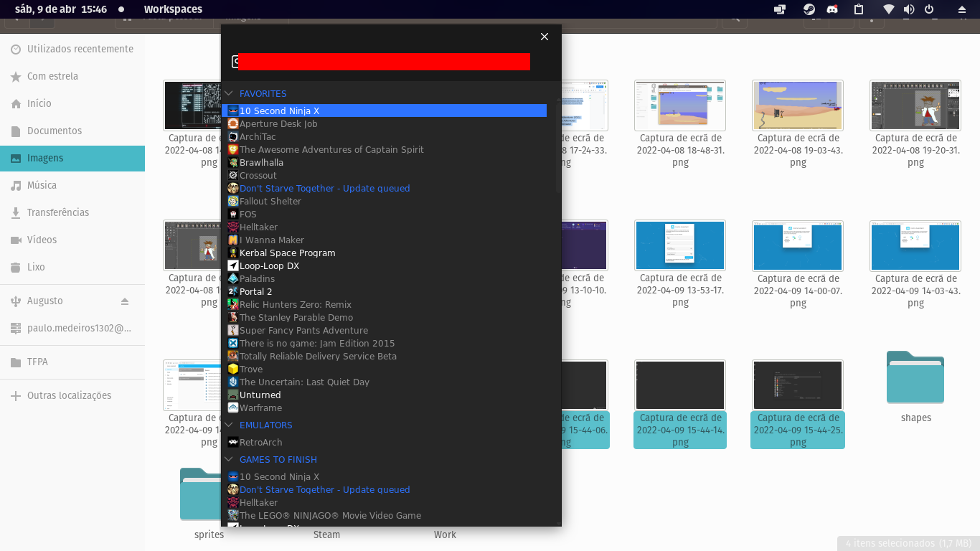
Task: Open the system power menu icon
Action: pos(929,9)
